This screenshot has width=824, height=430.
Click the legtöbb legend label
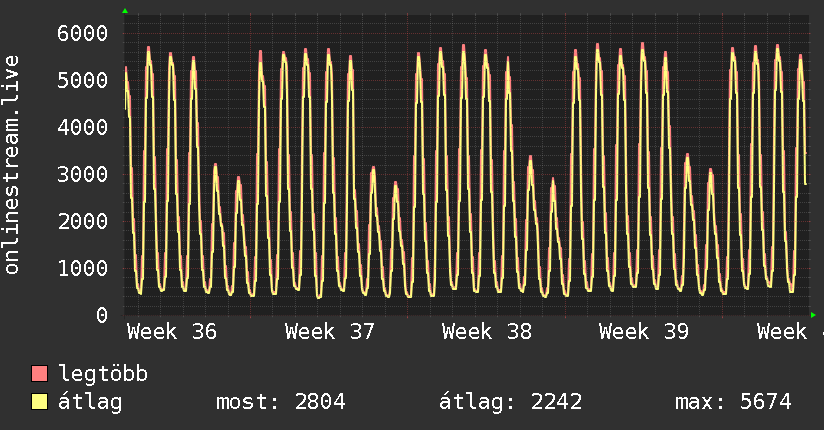coord(103,374)
